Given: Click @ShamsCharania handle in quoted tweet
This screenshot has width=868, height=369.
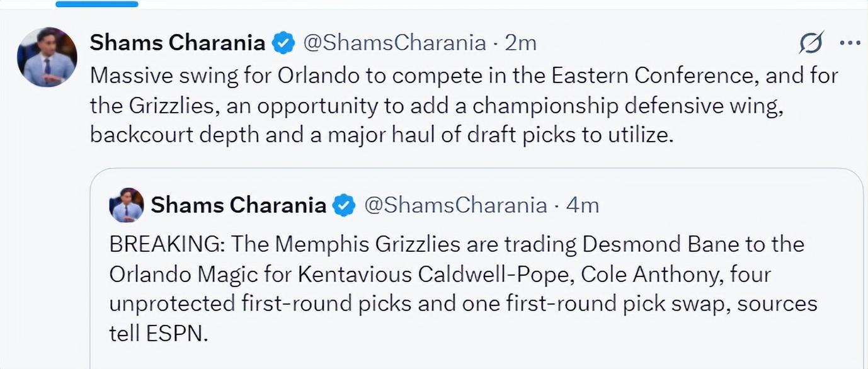Looking at the screenshot, I should [455, 205].
